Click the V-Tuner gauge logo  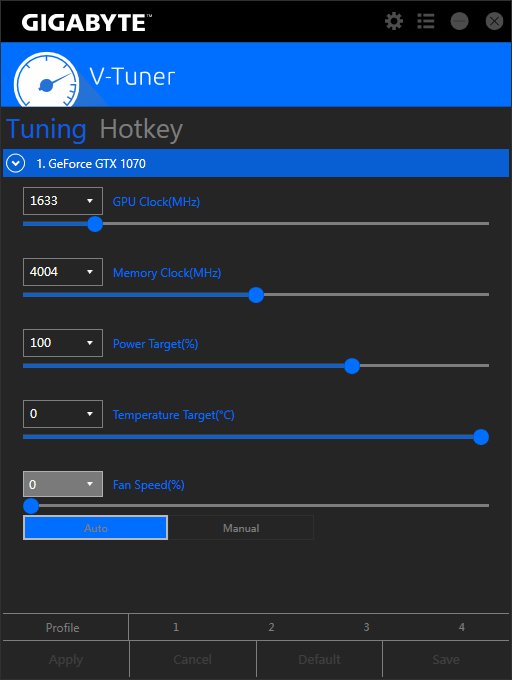47,81
